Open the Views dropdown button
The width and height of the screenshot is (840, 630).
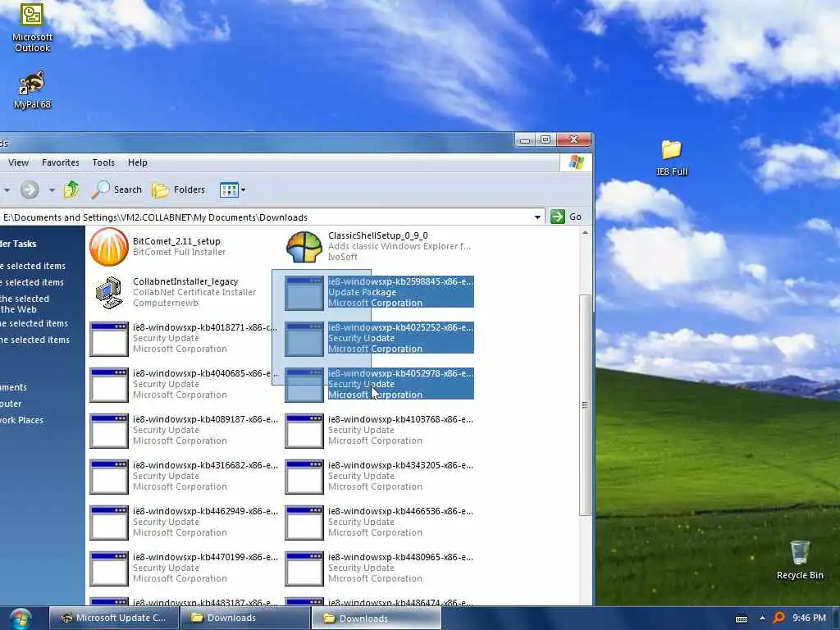(x=232, y=189)
